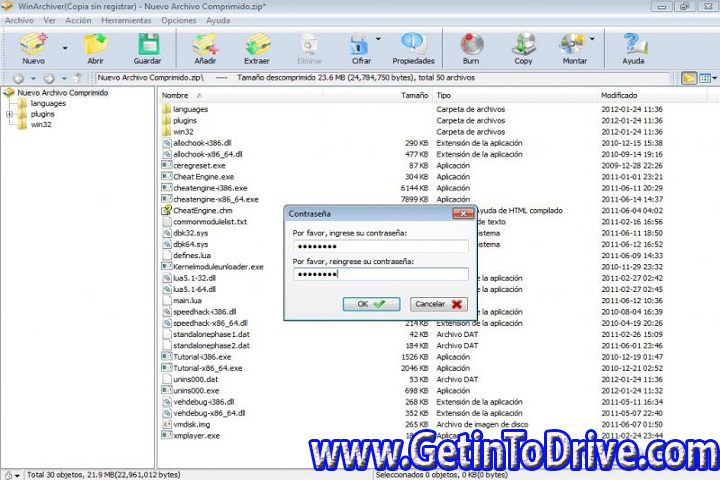The height and width of the screenshot is (480, 720).
Task: Open back history dropdown arrow
Action: click(x=33, y=79)
